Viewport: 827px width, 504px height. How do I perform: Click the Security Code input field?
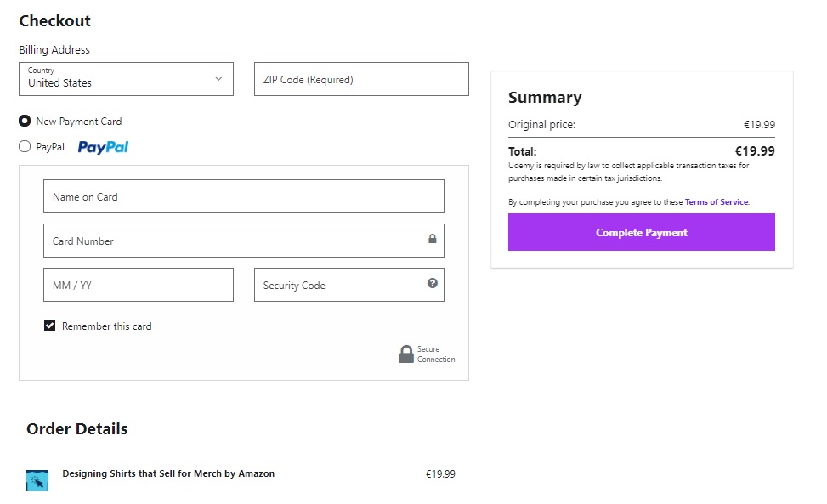340,285
